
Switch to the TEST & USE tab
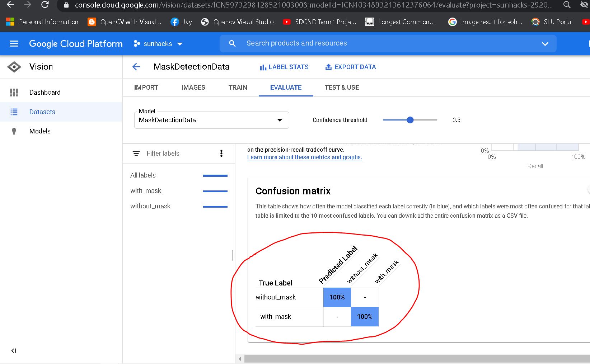[342, 88]
